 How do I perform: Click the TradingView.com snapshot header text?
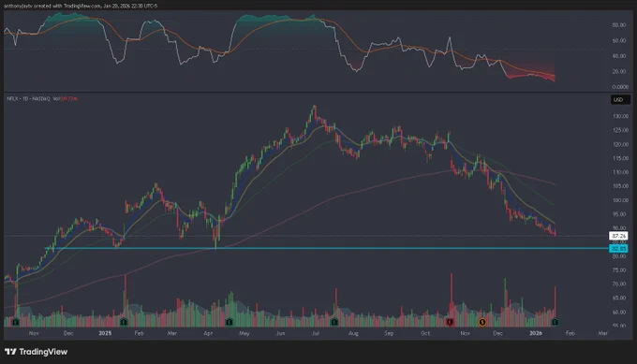(x=81, y=7)
